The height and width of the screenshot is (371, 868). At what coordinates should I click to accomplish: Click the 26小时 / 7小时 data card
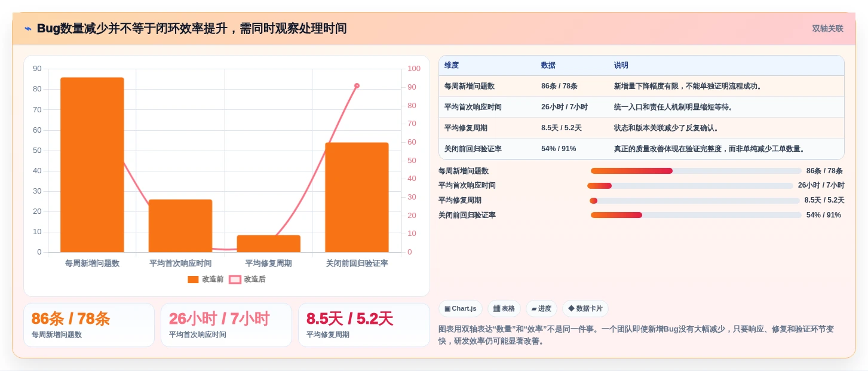tap(226, 325)
